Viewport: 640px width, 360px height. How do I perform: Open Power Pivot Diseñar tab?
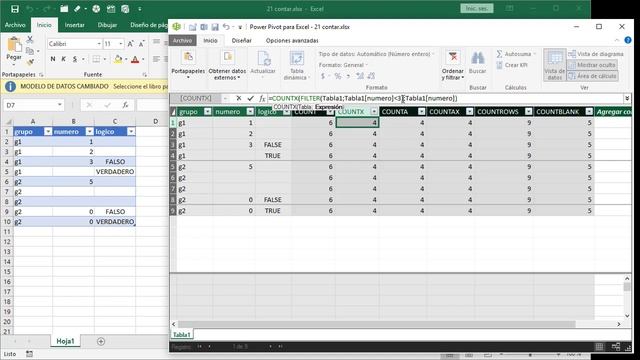(241, 40)
